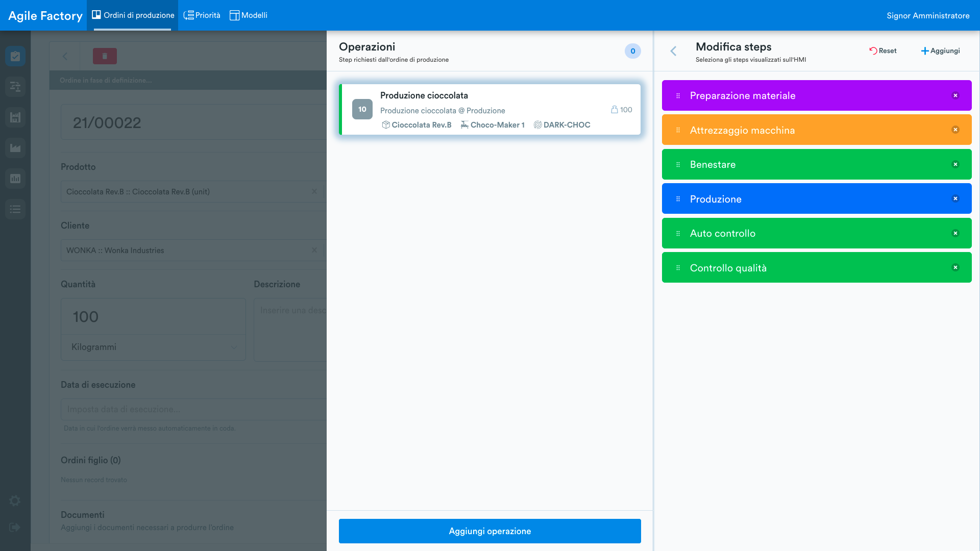Remove the Controllo qualità step
The width and height of the screenshot is (980, 551).
point(955,267)
